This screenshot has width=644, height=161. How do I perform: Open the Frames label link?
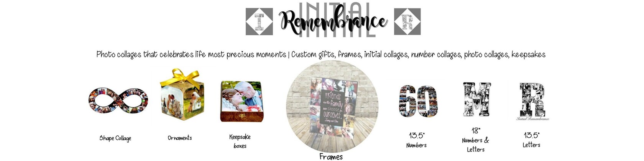[x=331, y=156]
